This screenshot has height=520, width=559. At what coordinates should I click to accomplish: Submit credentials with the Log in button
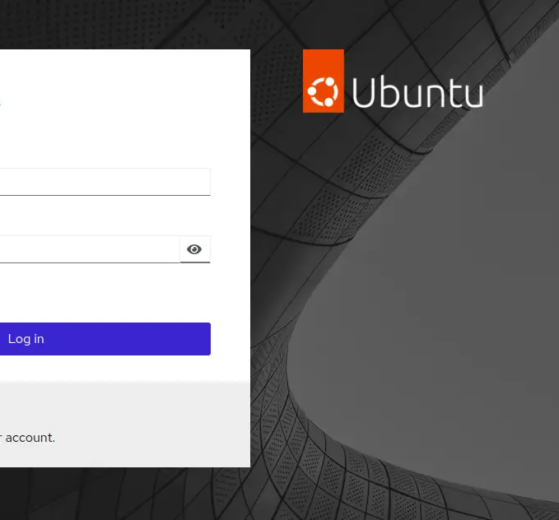105,339
